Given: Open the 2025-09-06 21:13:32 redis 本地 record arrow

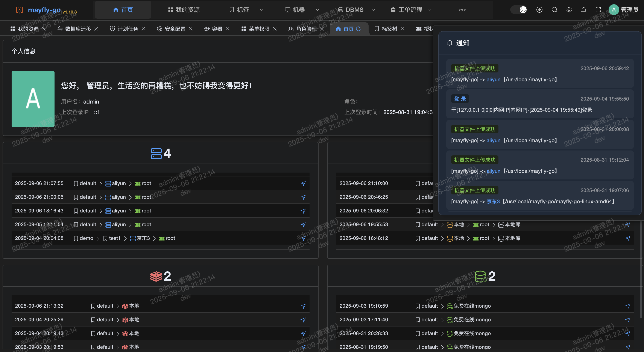Looking at the screenshot, I should (x=303, y=306).
